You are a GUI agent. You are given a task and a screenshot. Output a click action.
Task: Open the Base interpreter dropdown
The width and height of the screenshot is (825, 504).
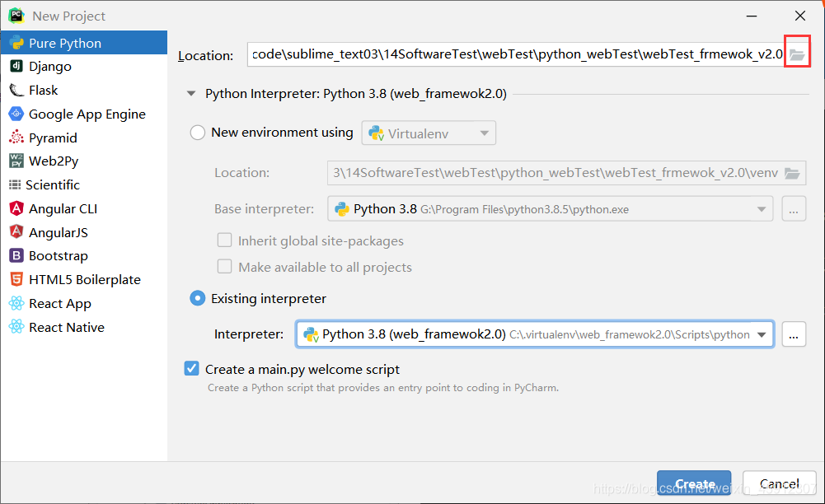tap(550, 209)
